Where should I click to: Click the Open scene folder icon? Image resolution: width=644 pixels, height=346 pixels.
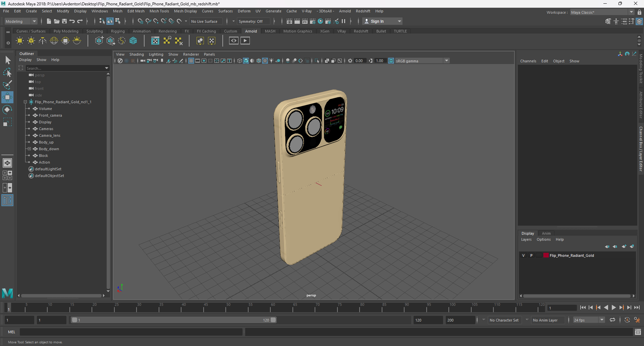[57, 21]
